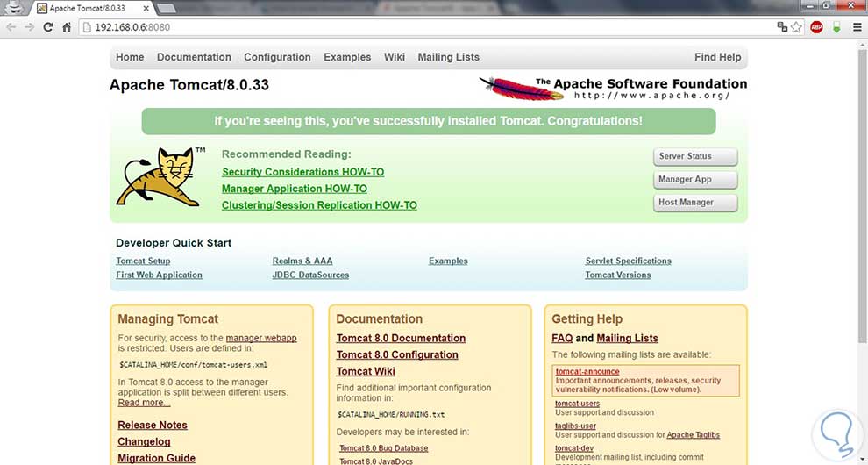Viewport: 868px width, 465px height.
Task: Open Security Considerations HOW-TO link
Action: pos(302,172)
